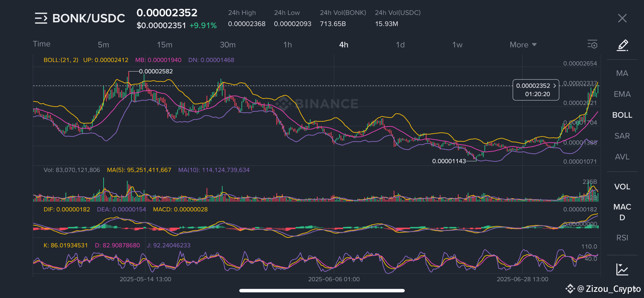Toggle the MACD sub-indicator
The height and width of the screenshot is (298, 644).
[x=622, y=212]
